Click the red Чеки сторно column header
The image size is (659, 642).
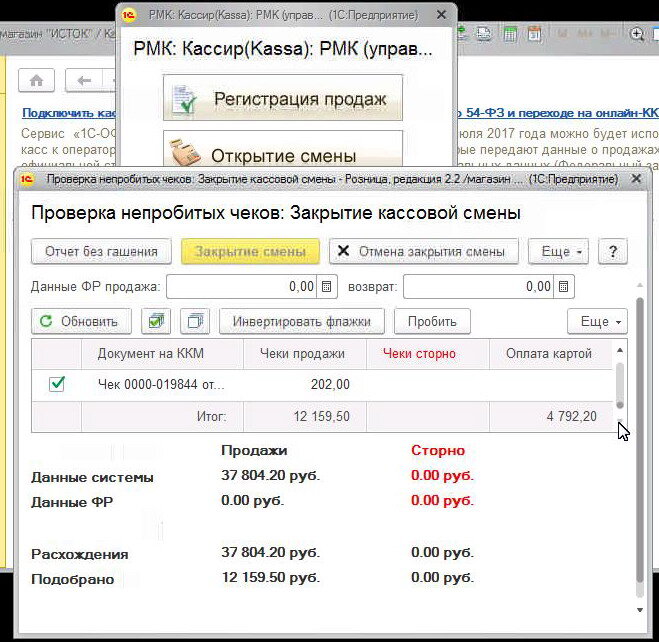pyautogui.click(x=428, y=354)
